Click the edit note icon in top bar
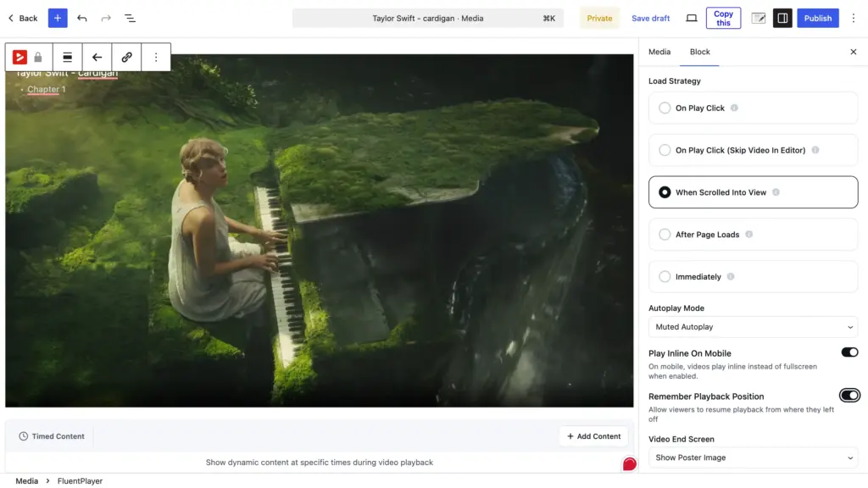Screen dimensions: 868x488 pyautogui.click(x=758, y=19)
